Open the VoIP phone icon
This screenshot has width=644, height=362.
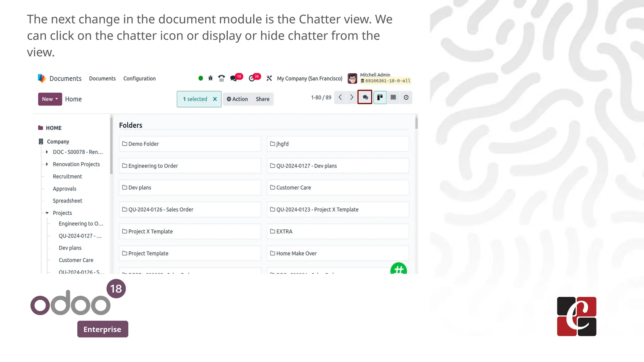pyautogui.click(x=221, y=78)
